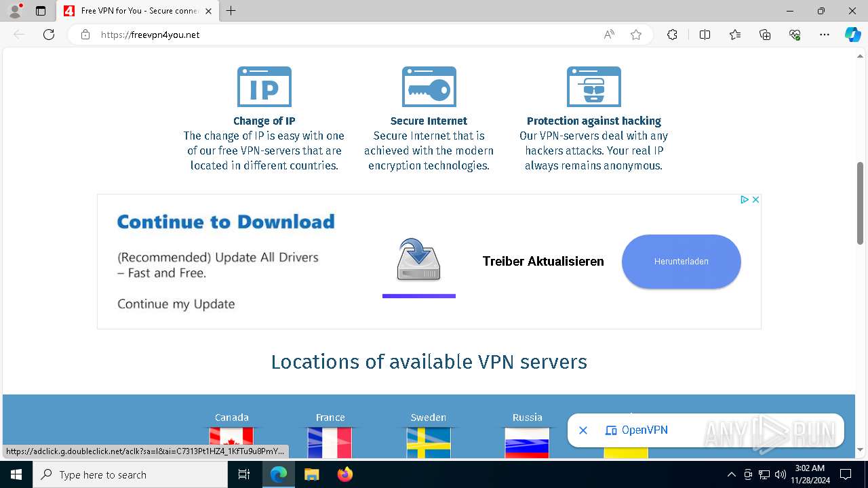Click scrollbar up arrow

(x=861, y=57)
